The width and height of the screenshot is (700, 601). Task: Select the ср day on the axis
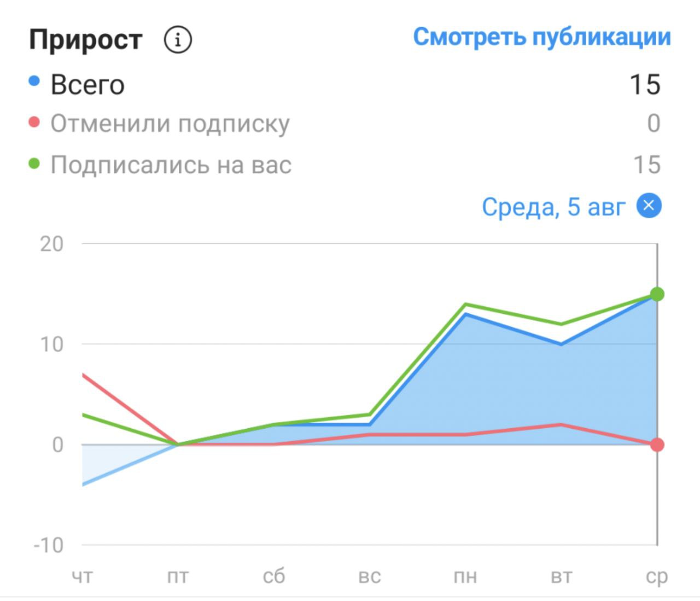click(657, 576)
